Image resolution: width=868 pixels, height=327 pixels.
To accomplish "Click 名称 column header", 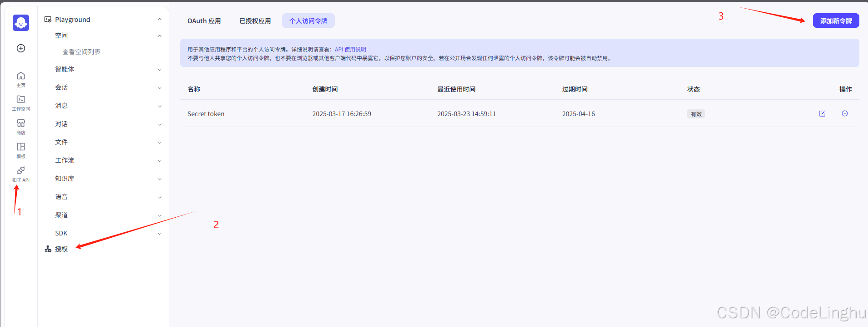I will 194,89.
